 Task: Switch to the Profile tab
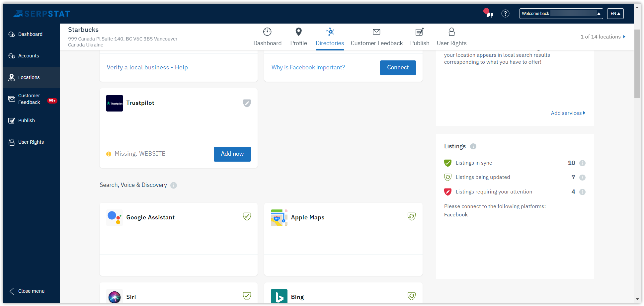(298, 37)
